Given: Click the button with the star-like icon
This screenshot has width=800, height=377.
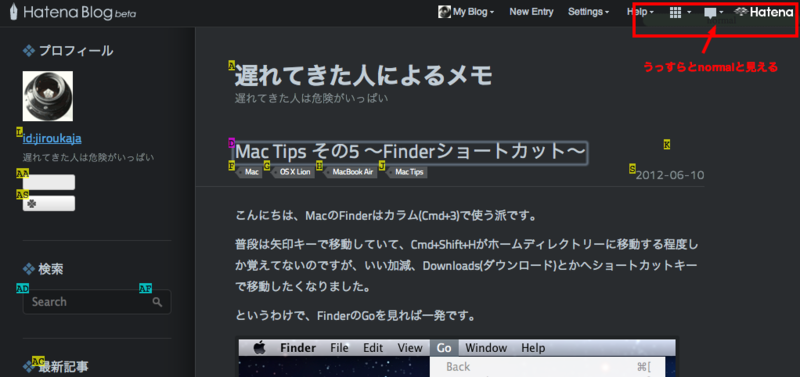Looking at the screenshot, I should (49, 203).
